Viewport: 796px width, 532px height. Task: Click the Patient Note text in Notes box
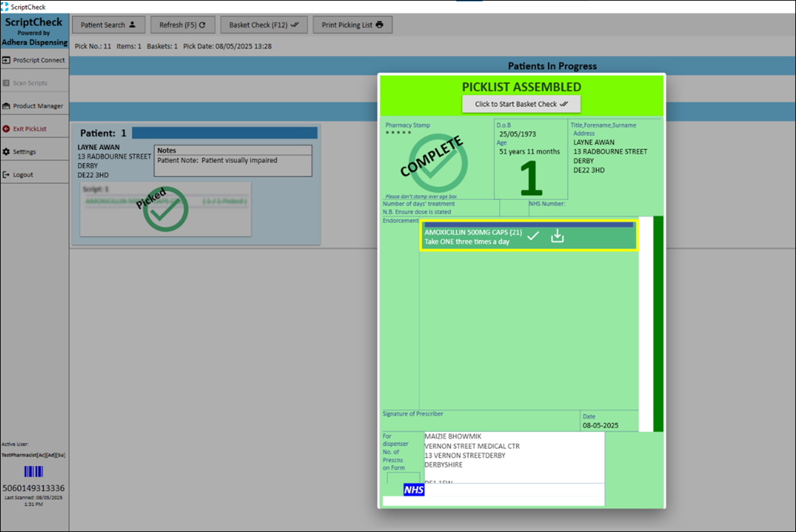tap(217, 160)
